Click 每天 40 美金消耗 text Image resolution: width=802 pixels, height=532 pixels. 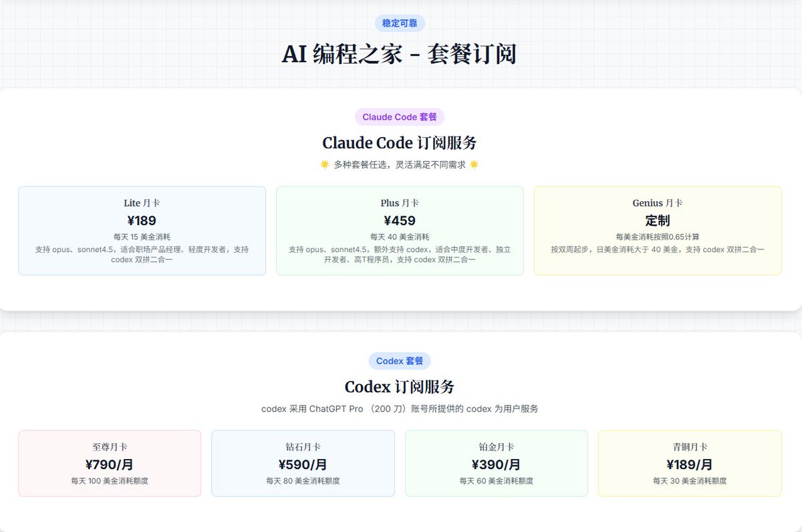tap(400, 237)
